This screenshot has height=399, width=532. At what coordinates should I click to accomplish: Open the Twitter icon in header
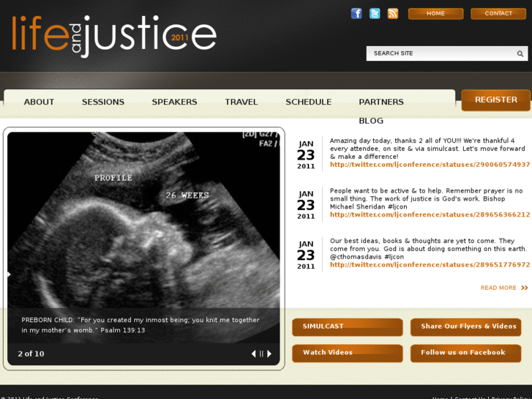click(x=375, y=14)
